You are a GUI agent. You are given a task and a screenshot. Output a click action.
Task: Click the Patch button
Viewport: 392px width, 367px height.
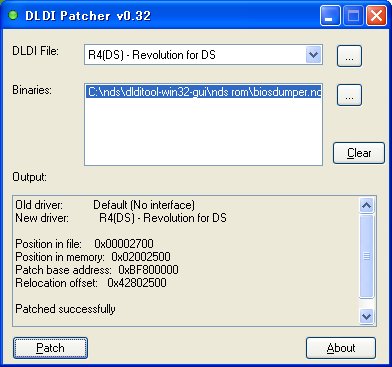coord(50,348)
